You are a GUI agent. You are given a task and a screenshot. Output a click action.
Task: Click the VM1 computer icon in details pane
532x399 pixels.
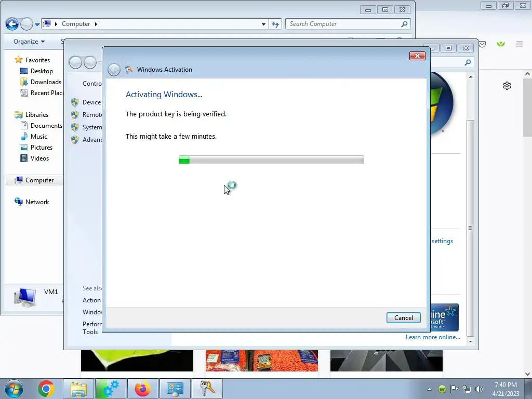click(x=25, y=297)
